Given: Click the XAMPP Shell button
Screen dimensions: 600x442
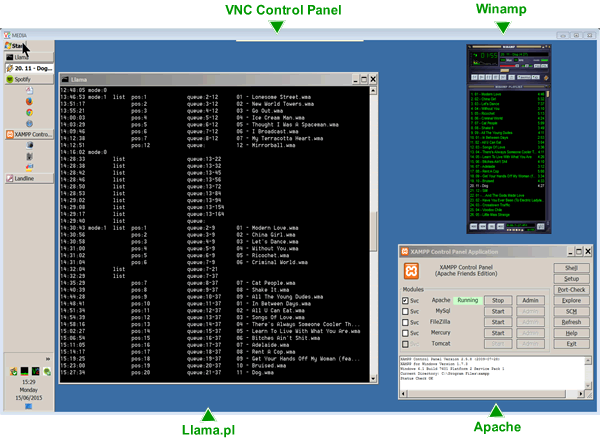Looking at the screenshot, I should point(571,268).
